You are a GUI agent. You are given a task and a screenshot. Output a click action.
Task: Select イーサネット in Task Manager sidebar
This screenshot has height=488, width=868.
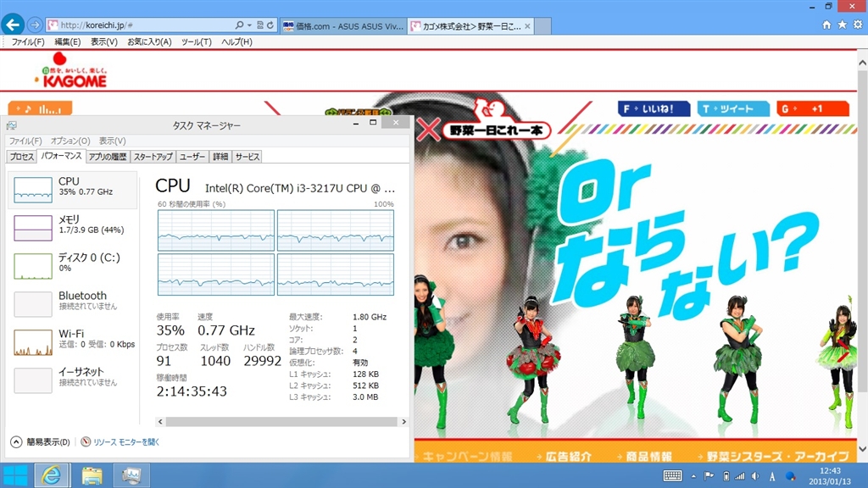point(73,380)
